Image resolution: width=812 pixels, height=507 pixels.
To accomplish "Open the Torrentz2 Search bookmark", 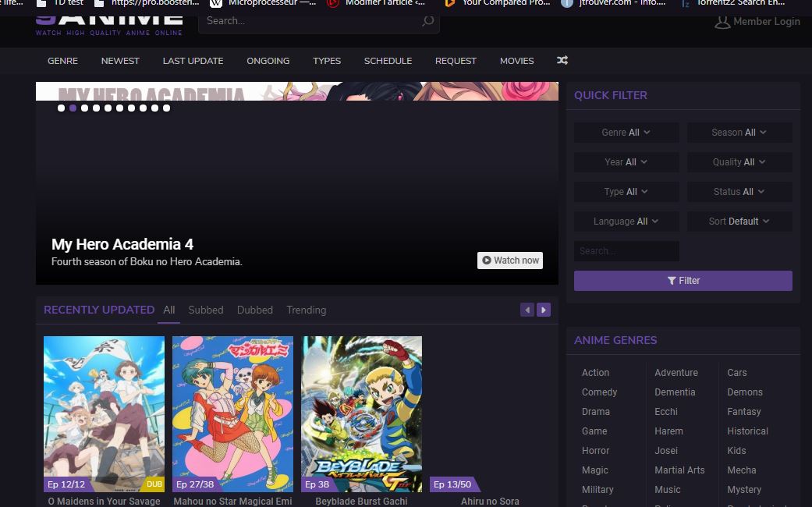I will (732, 3).
